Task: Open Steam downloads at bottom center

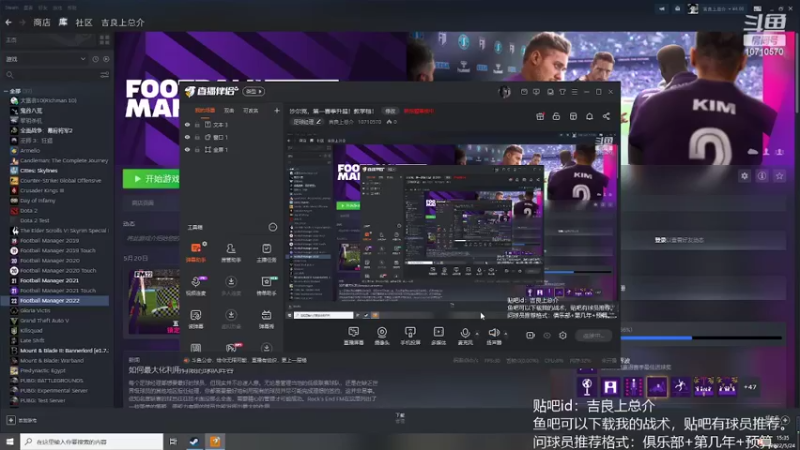Action: click(x=400, y=418)
